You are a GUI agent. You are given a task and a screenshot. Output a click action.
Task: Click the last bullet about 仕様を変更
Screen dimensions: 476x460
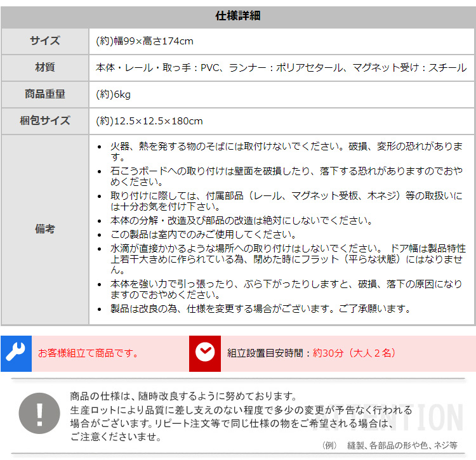260,309
